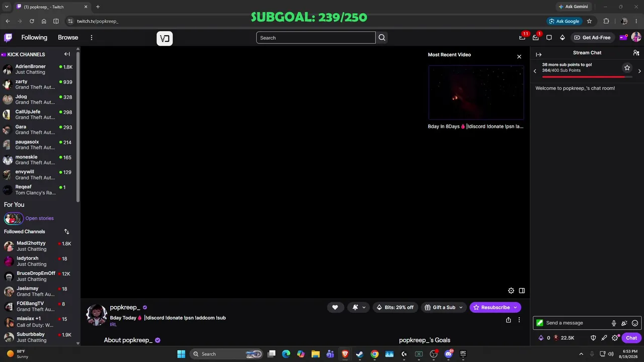
Task: Open the Most Recent Video thumbnail
Action: pos(476,93)
